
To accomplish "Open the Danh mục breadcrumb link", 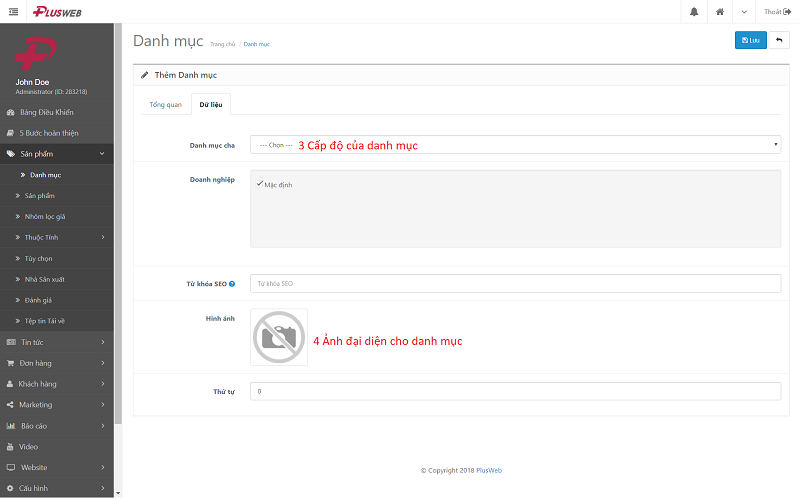I will point(257,44).
